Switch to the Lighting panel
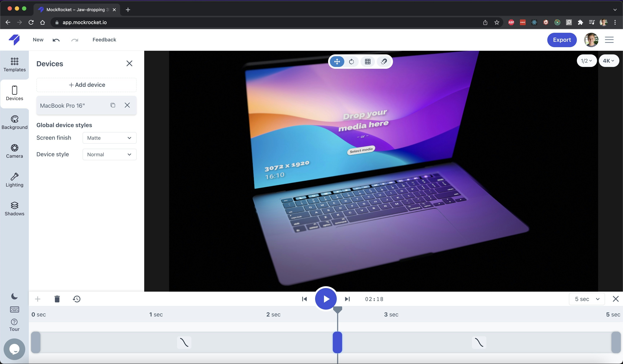This screenshot has height=364, width=623. click(x=14, y=180)
